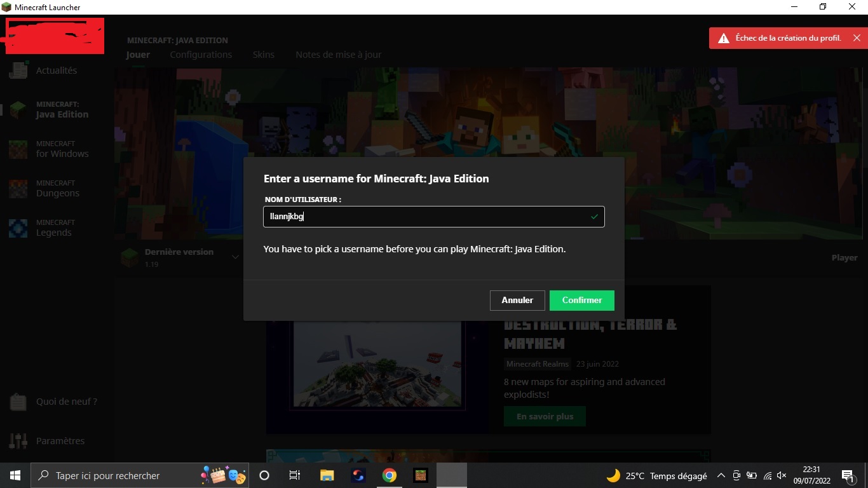The width and height of the screenshot is (868, 488).
Task: Open the Minecraft Legends icon
Action: [18, 228]
